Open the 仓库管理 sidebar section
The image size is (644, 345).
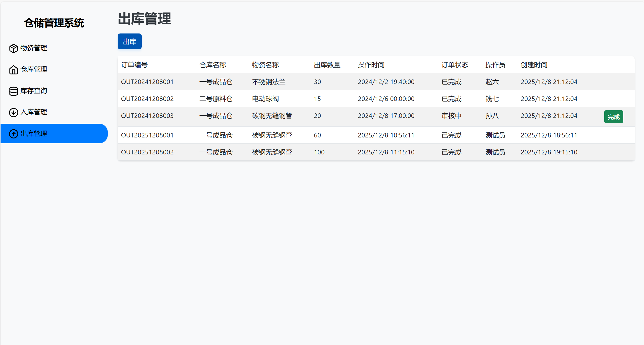(x=34, y=69)
